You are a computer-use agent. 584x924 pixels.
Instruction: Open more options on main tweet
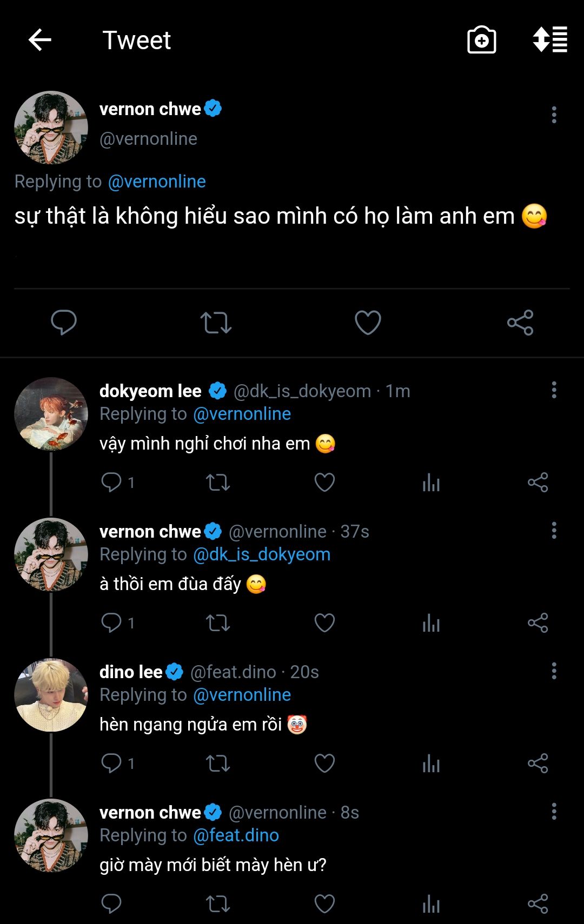click(554, 115)
